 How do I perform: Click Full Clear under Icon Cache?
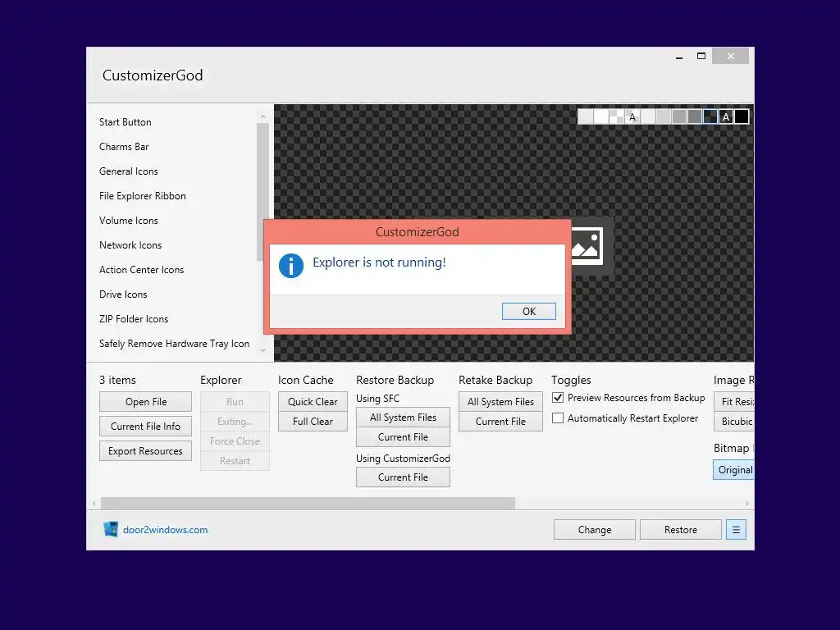pyautogui.click(x=313, y=422)
